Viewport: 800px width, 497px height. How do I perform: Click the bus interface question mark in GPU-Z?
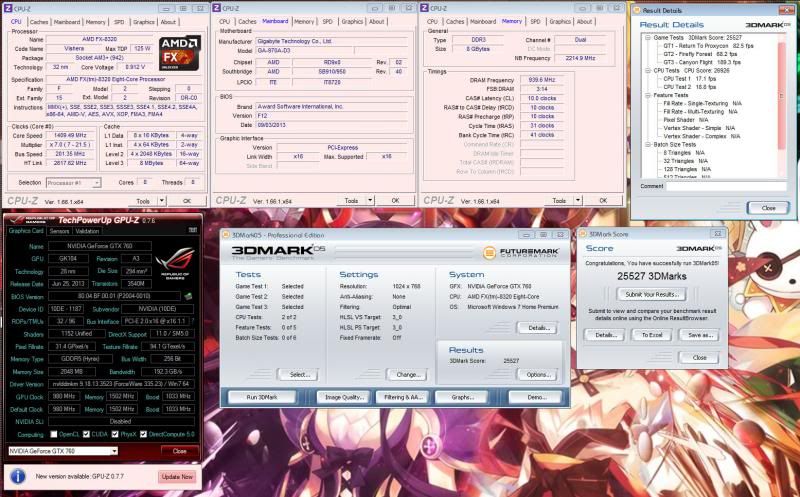click(x=192, y=321)
